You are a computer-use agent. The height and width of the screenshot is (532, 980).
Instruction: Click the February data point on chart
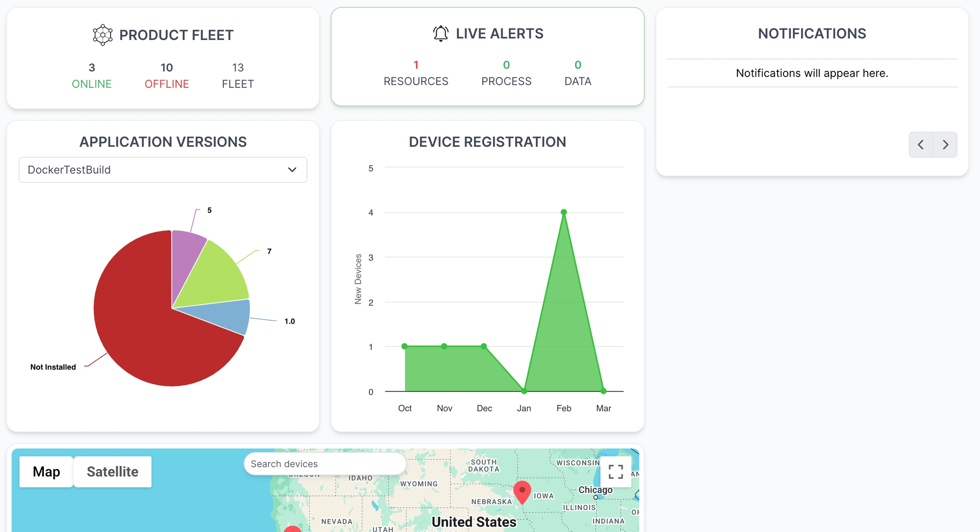564,212
